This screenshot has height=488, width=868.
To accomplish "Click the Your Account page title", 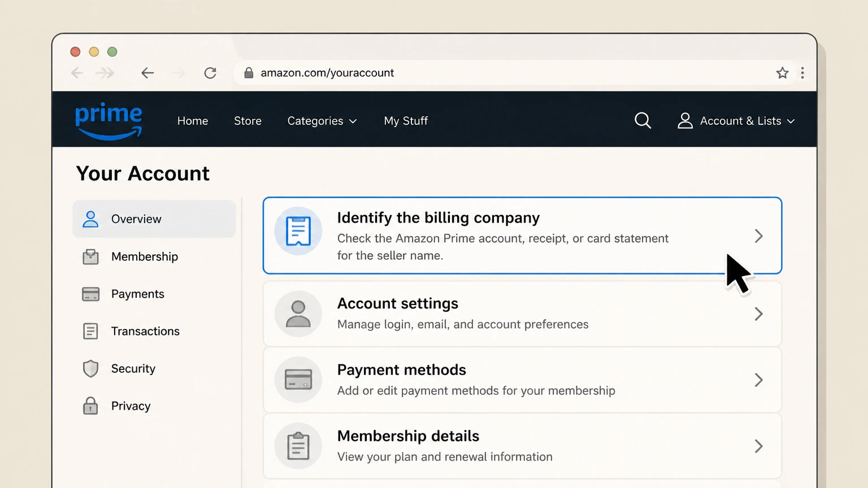I will point(143,173).
